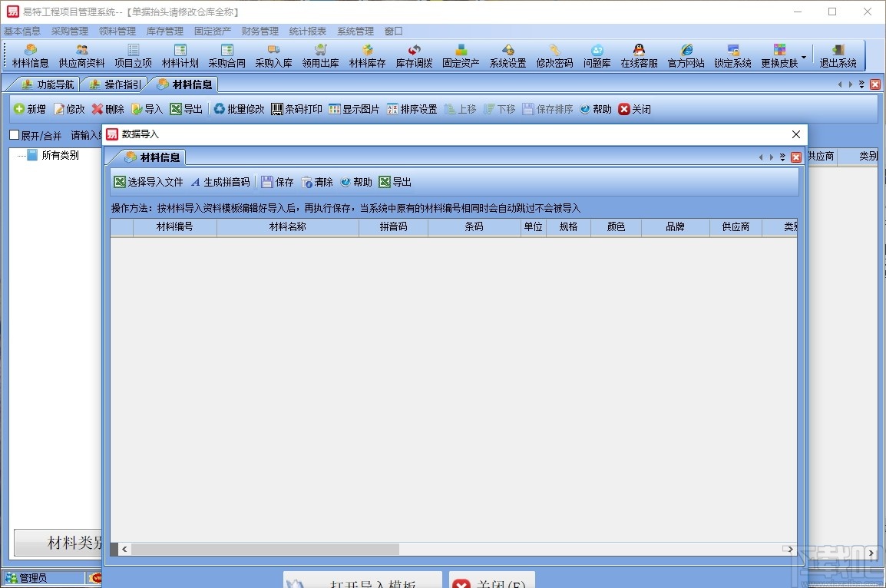
Task: Open 领用出库 toolbar icon
Action: point(320,56)
